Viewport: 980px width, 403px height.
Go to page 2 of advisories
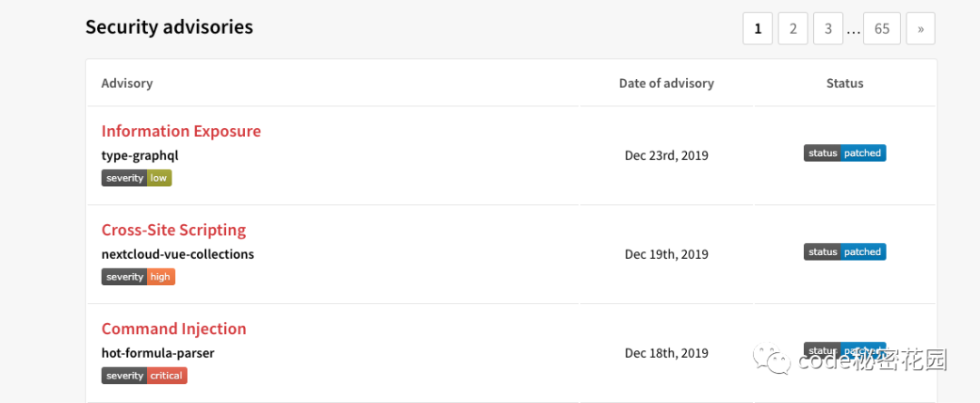coord(792,28)
